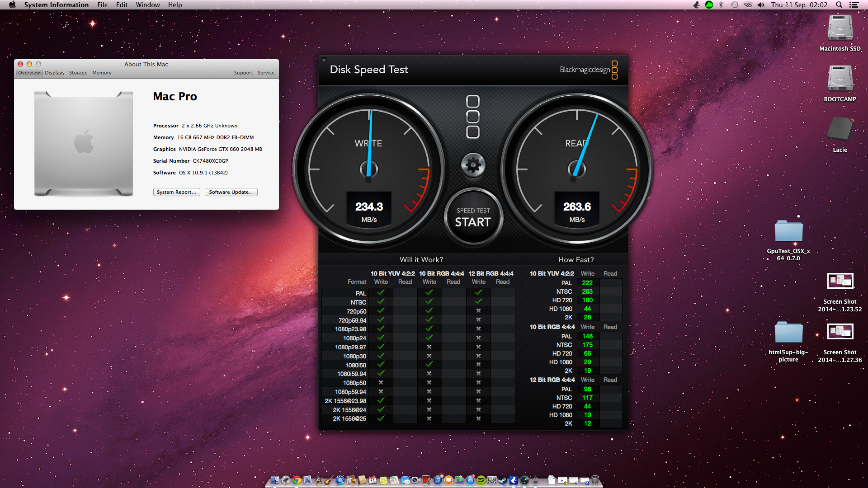Launch Google Chrome from the Dock
This screenshot has width=868, height=488.
click(297, 480)
